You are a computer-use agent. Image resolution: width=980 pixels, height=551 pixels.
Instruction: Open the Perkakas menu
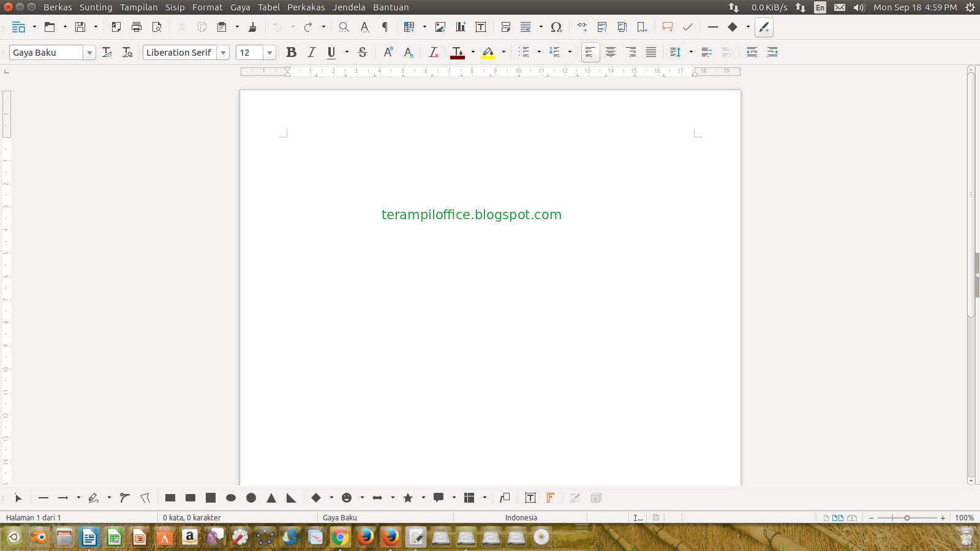coord(306,7)
